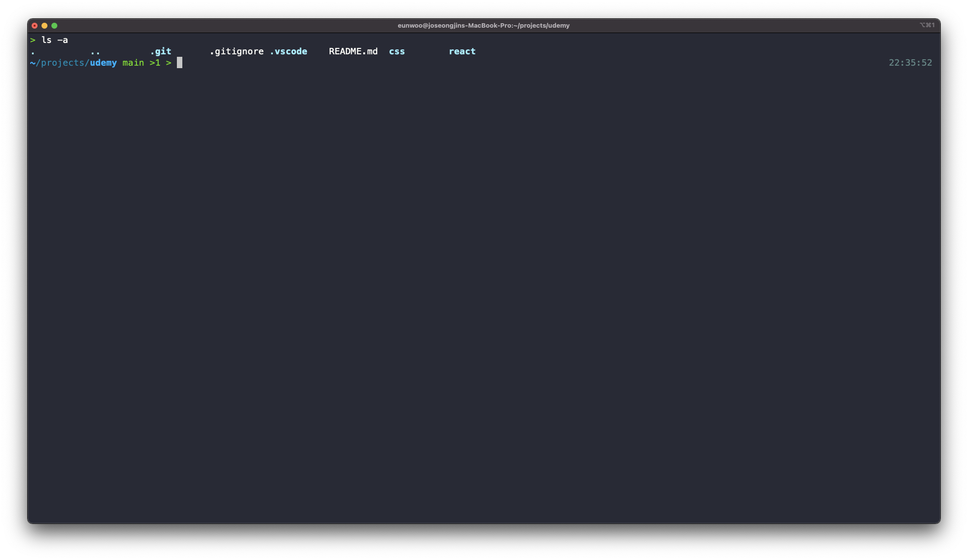Click the .gitignore file name

[x=237, y=51]
